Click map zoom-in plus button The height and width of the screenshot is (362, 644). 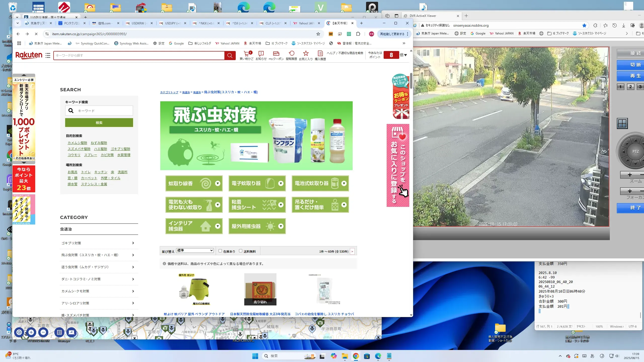31,332
